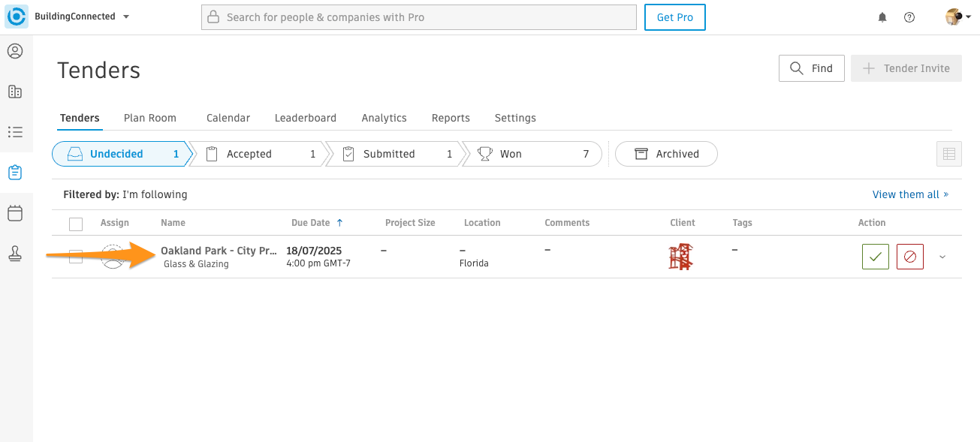This screenshot has width=980, height=442.
Task: Accept the tender with green checkmark button
Action: coord(876,257)
